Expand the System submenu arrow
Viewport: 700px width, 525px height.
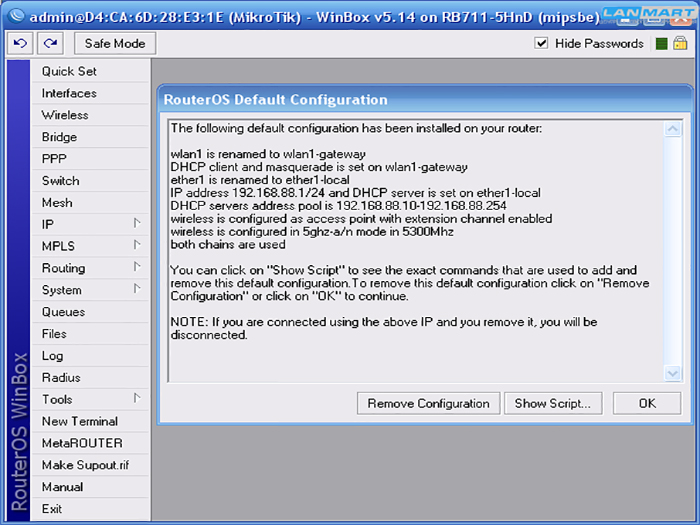click(137, 289)
